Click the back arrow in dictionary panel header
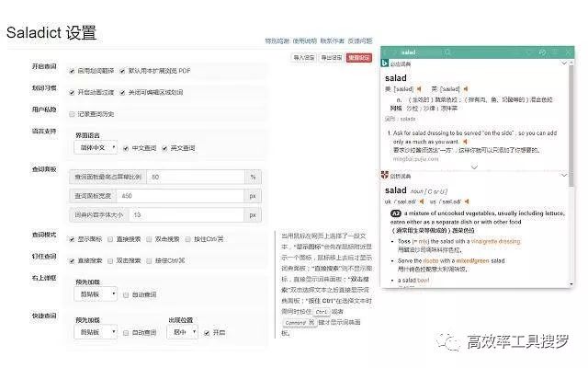The image size is (588, 368). pos(385,52)
